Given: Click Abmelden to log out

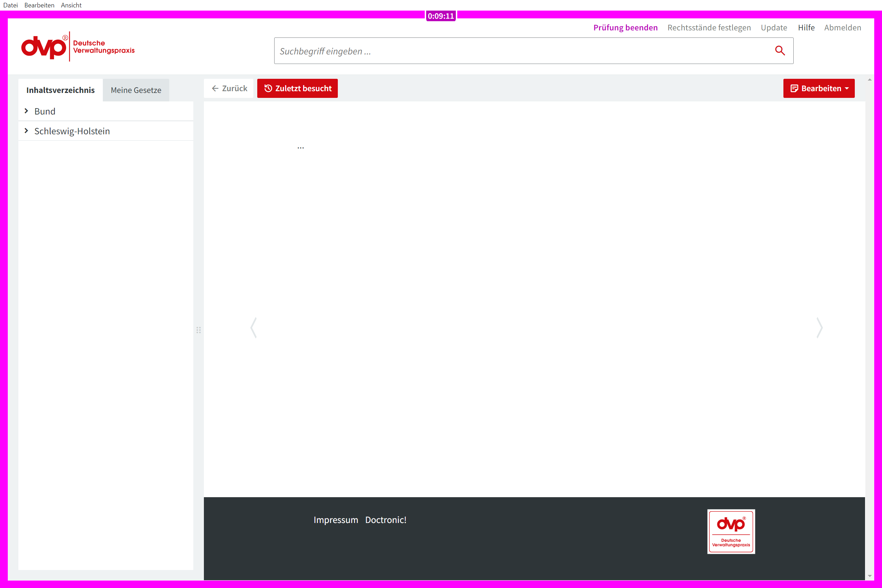Looking at the screenshot, I should tap(842, 27).
